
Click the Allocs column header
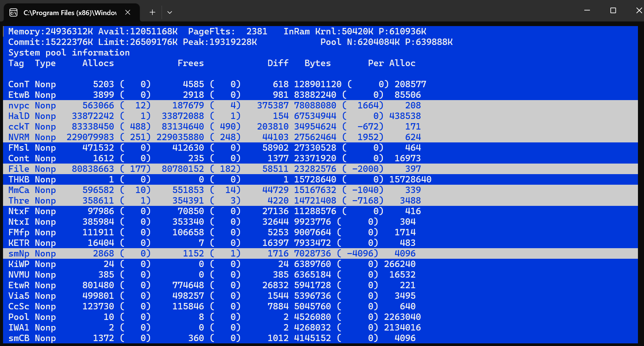(98, 63)
